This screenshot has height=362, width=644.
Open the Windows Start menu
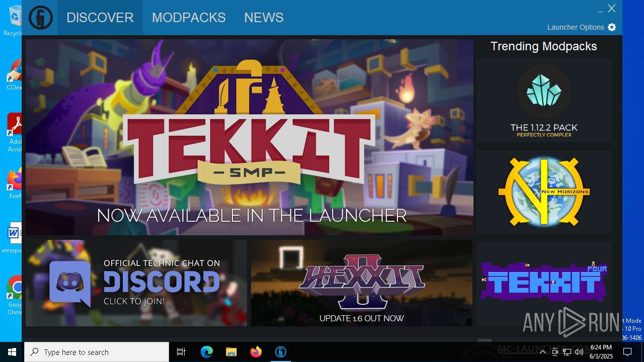coord(12,352)
